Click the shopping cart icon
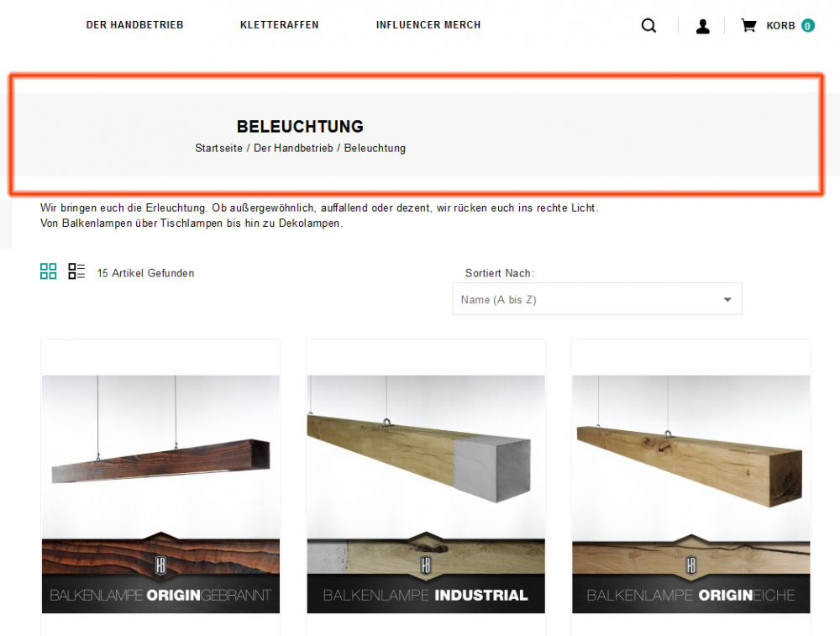Image resolution: width=840 pixels, height=636 pixels. (x=748, y=25)
